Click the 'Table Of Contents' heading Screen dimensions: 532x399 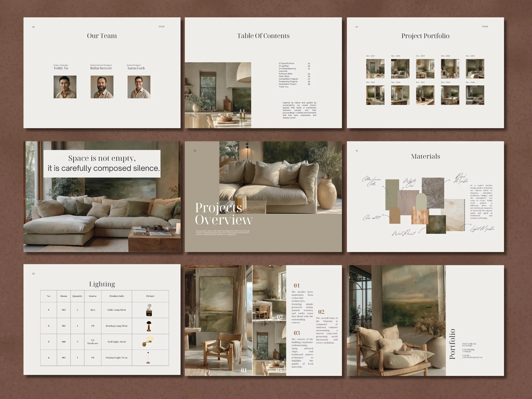click(263, 36)
